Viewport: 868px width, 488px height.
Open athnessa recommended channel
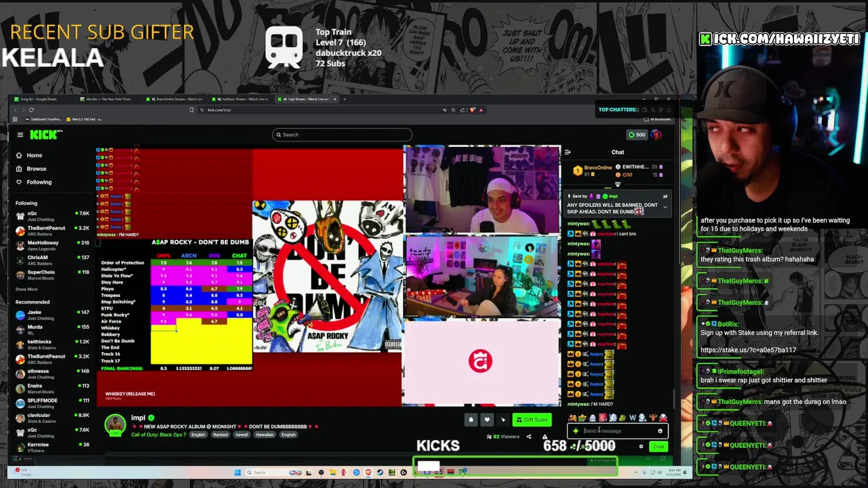(53, 373)
